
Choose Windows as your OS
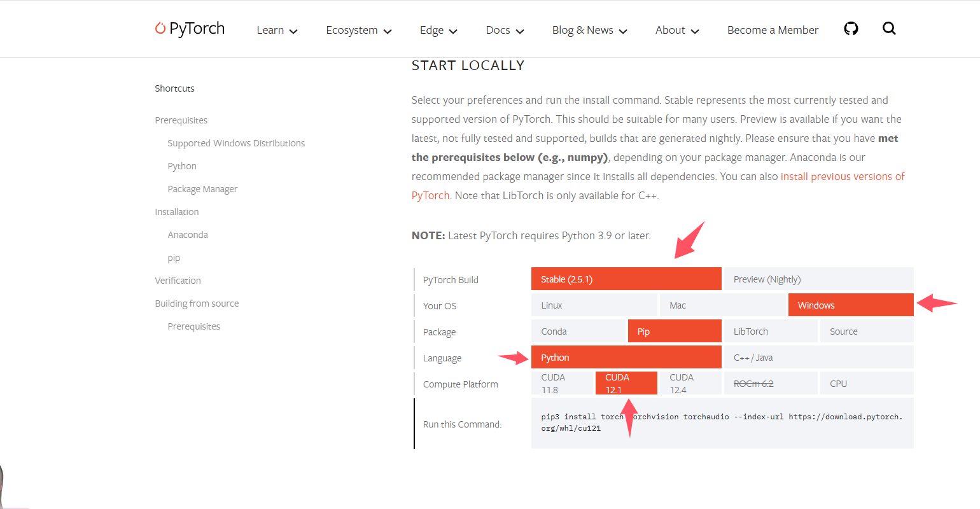(x=851, y=305)
